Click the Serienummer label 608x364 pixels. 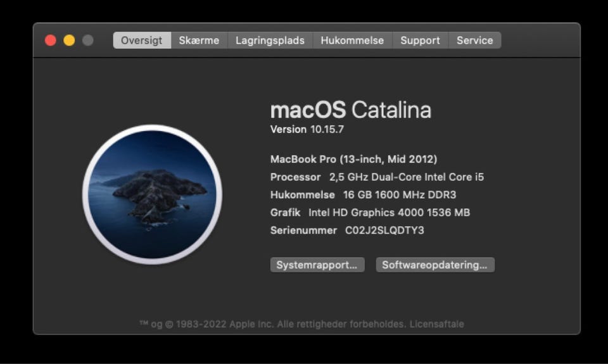click(303, 230)
